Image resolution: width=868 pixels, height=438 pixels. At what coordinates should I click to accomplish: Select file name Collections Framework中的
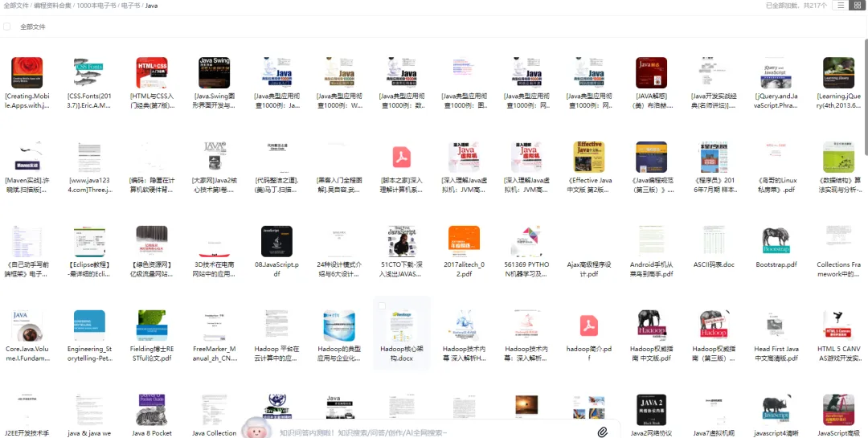[x=838, y=269]
